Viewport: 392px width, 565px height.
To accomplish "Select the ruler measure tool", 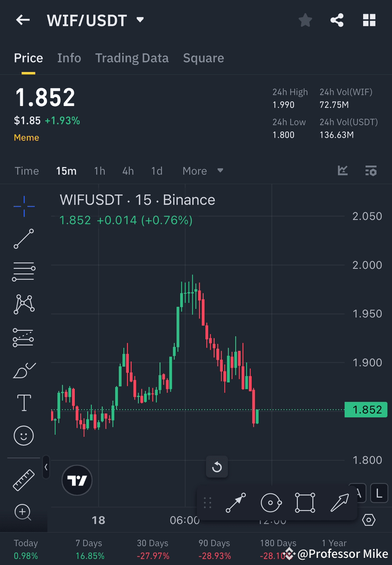I will (24, 479).
